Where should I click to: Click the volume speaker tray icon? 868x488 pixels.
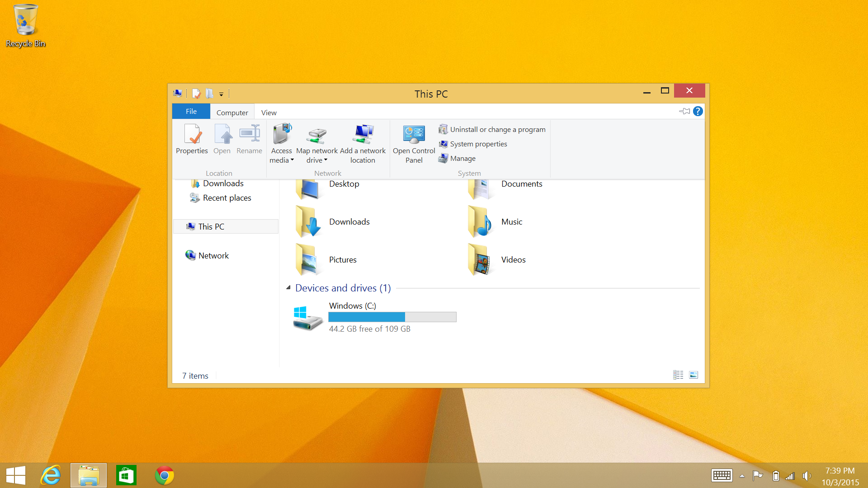[x=807, y=476]
